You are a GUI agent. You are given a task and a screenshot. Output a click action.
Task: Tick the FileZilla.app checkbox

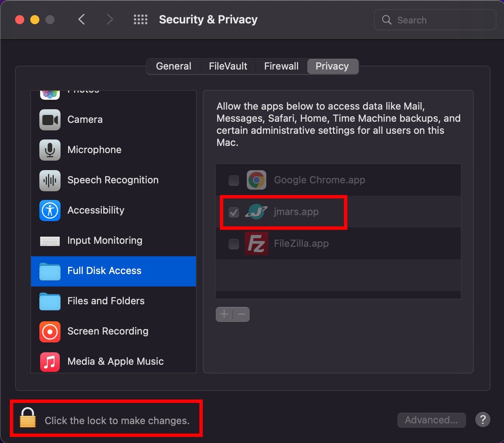[234, 244]
